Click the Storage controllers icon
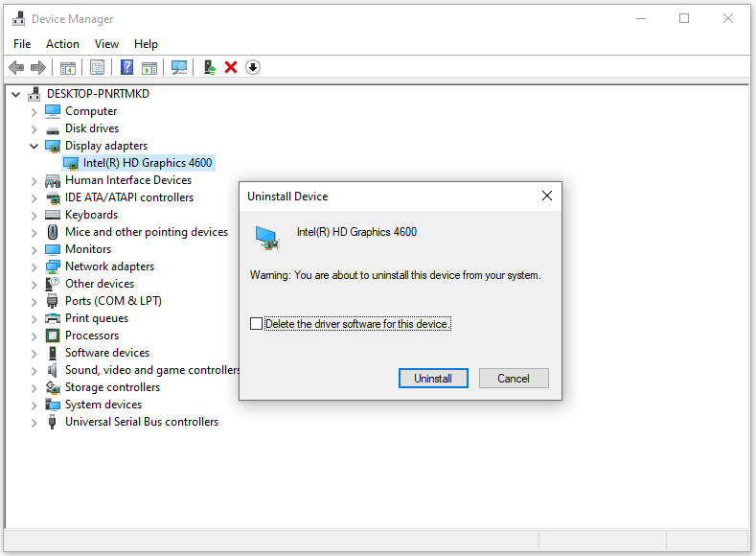Image resolution: width=756 pixels, height=556 pixels. coord(53,387)
